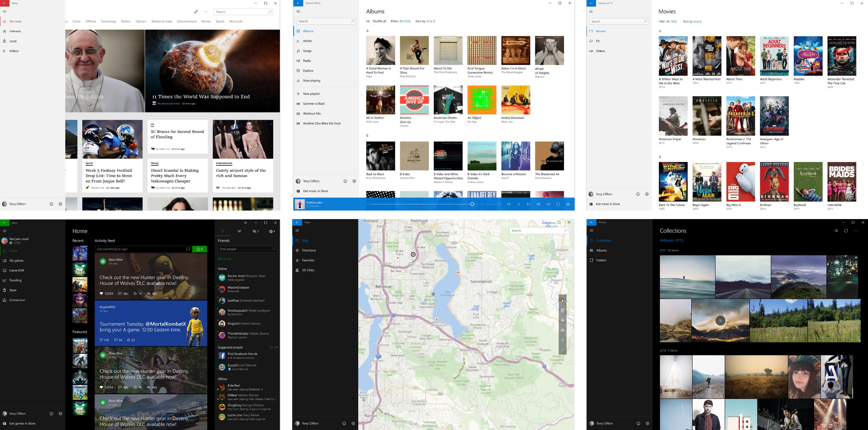Click the Maps search field
The width and height of the screenshot is (868, 430).
pos(539,231)
